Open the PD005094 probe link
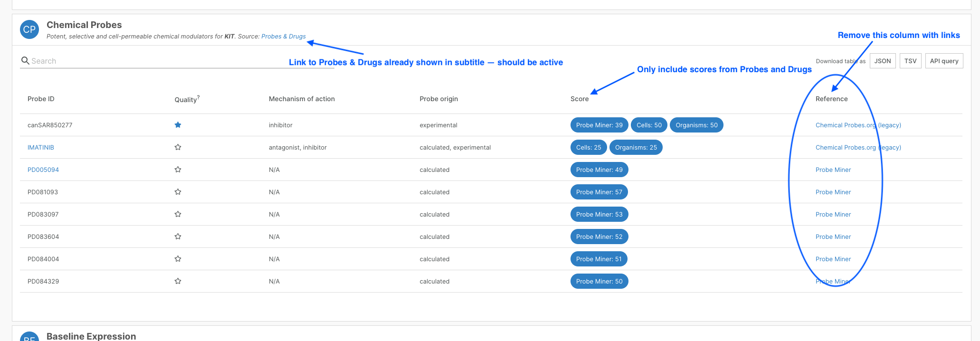980x341 pixels. click(43, 170)
